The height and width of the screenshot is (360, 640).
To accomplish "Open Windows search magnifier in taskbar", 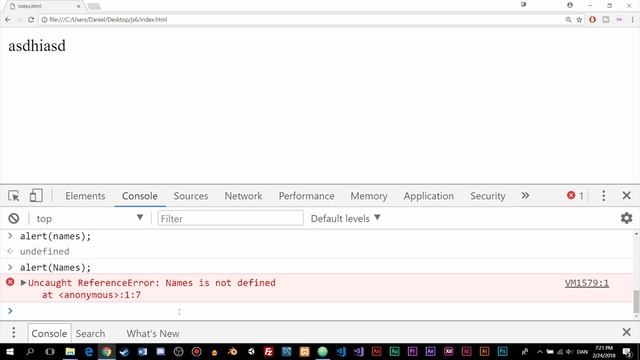I will tap(30, 351).
